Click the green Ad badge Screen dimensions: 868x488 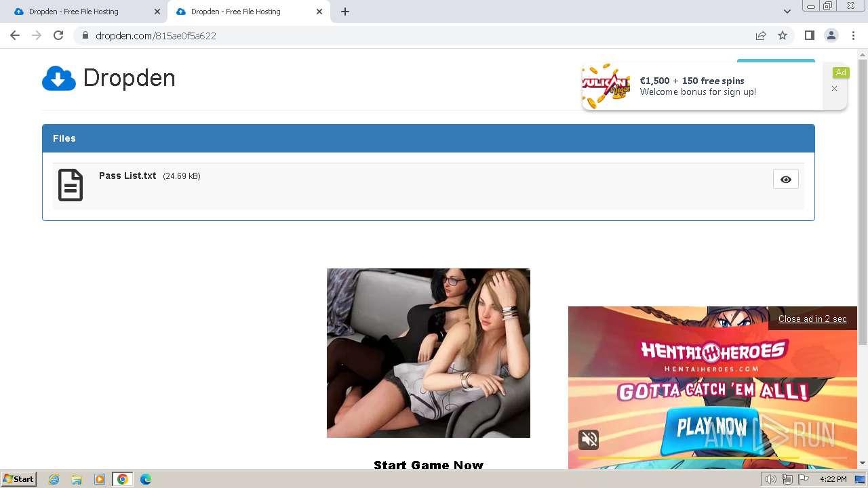pyautogui.click(x=841, y=73)
